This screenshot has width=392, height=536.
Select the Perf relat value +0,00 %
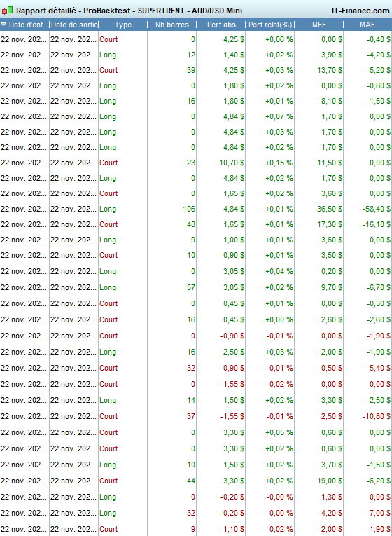coord(279,319)
